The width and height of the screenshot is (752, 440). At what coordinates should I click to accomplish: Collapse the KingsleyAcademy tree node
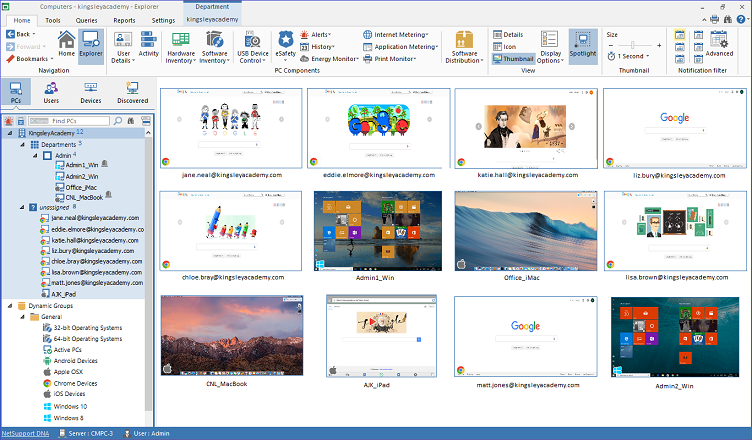[10, 133]
